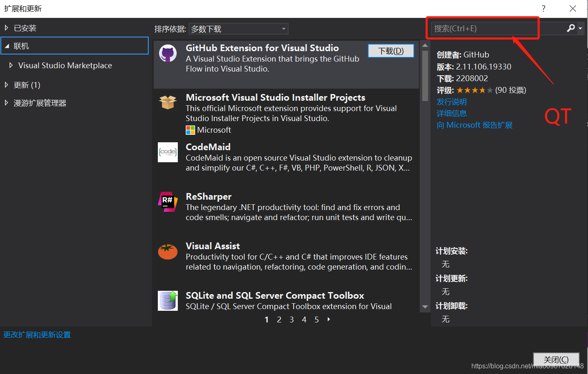Expand the 更新 (1) category

click(6, 85)
